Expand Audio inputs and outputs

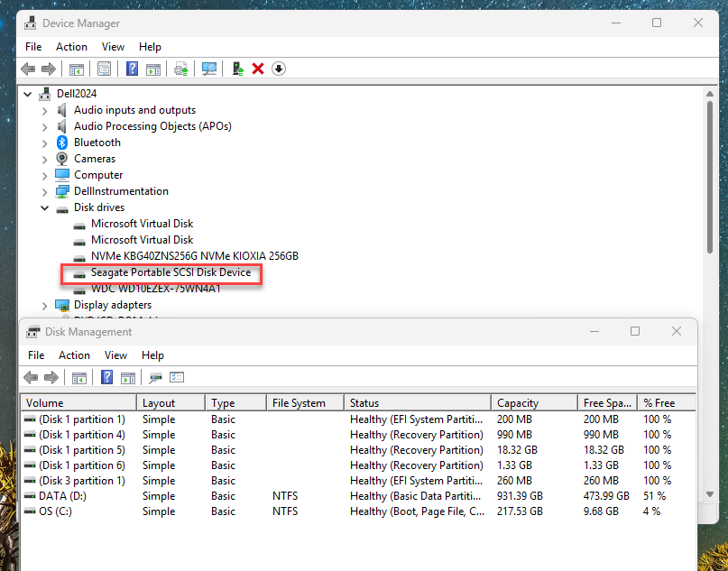coord(44,110)
